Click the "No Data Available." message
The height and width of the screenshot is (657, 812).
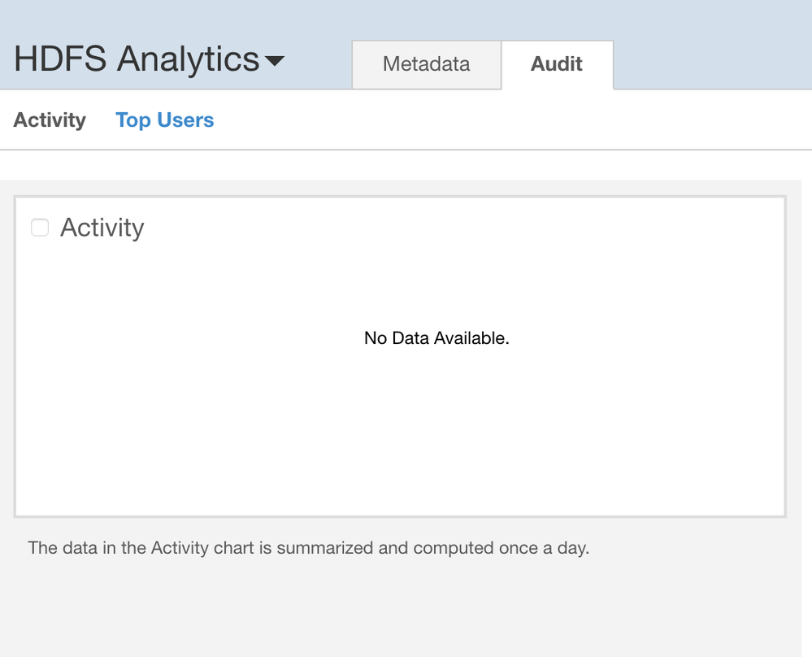pyautogui.click(x=436, y=338)
